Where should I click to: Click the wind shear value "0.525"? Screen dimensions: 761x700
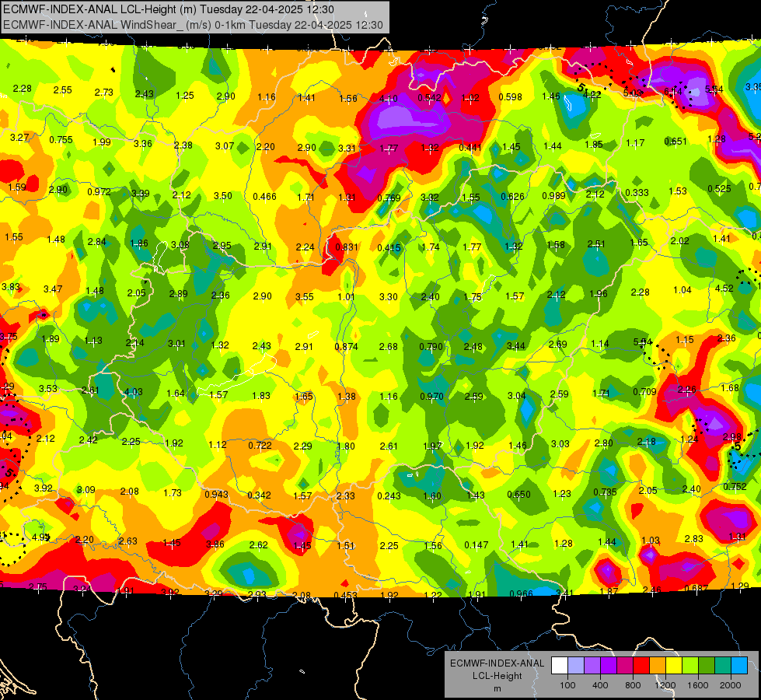[x=719, y=189]
